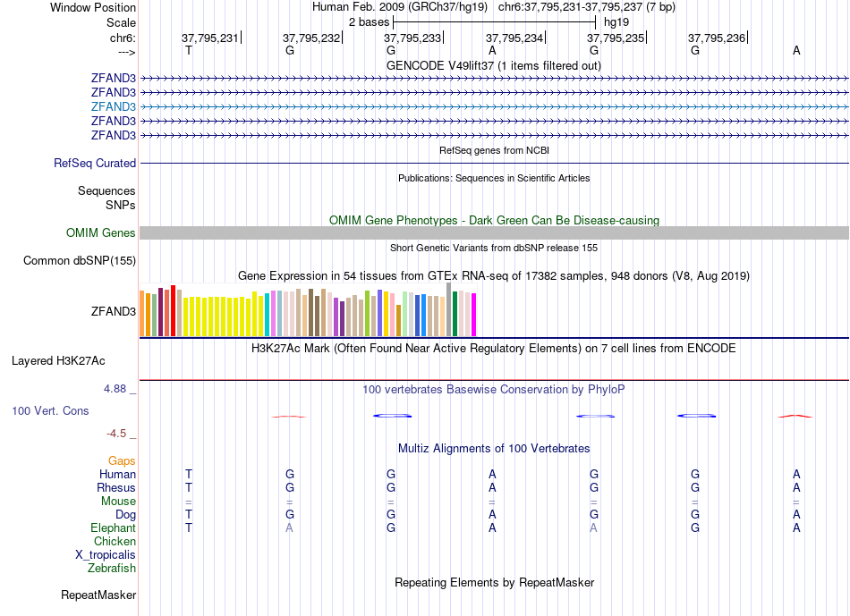Click the red PhyloP mark under 37,795,232
The width and height of the screenshot is (850, 616).
coord(289,417)
